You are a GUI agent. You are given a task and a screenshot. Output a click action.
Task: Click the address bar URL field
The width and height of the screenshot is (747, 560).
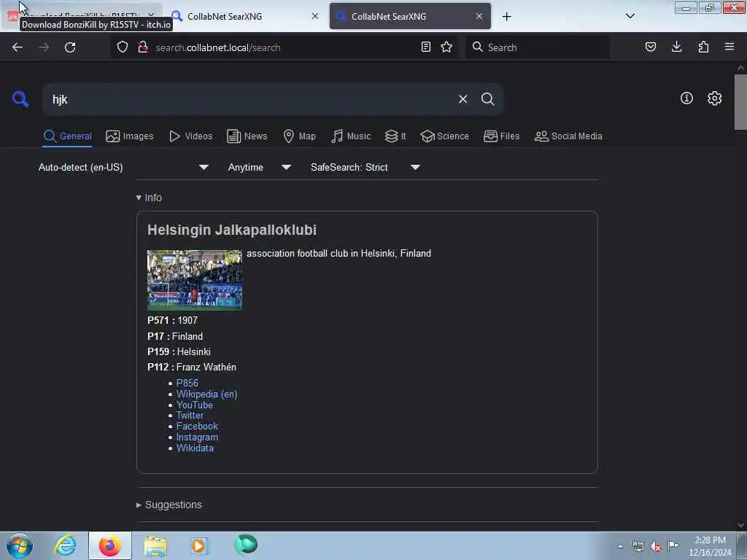click(x=284, y=47)
